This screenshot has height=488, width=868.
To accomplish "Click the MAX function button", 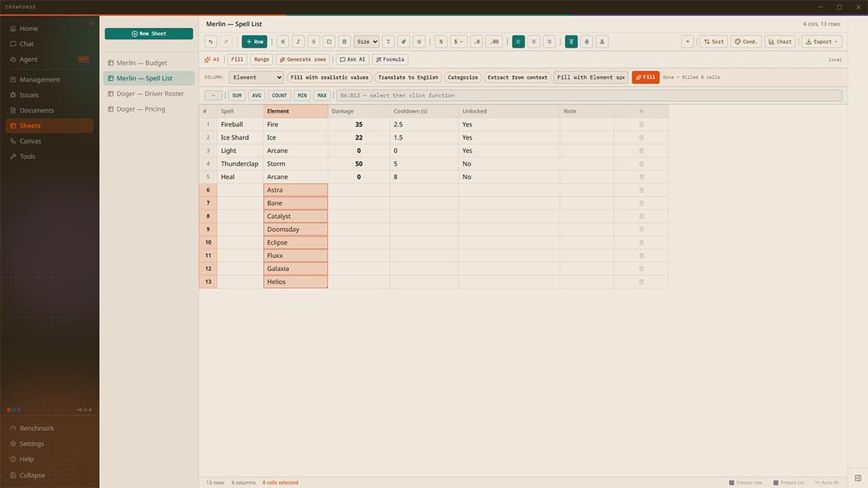I will pyautogui.click(x=322, y=95).
